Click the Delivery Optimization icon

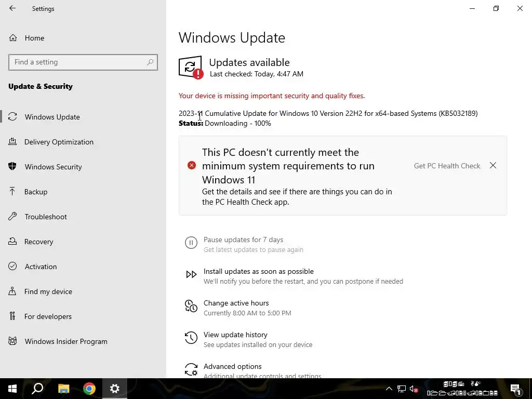click(x=12, y=141)
